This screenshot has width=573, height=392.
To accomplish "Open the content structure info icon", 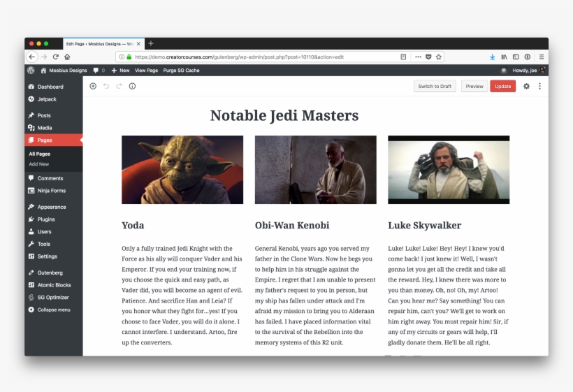I will tap(132, 86).
